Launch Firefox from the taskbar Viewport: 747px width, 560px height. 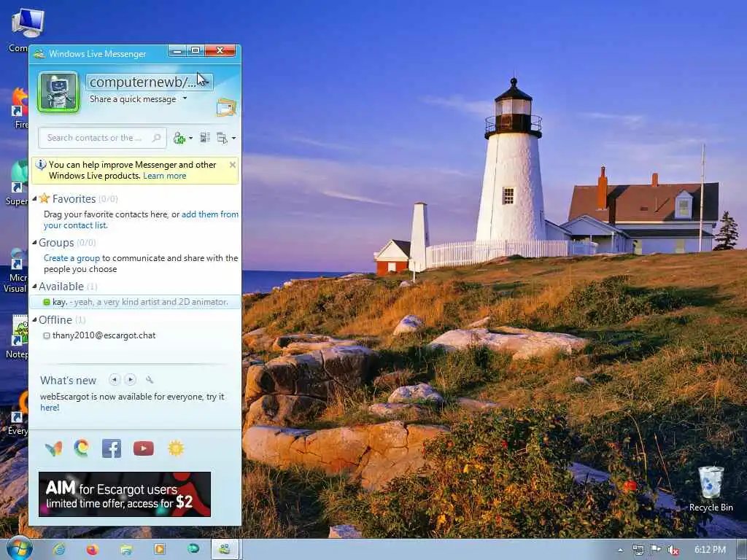[93, 550]
